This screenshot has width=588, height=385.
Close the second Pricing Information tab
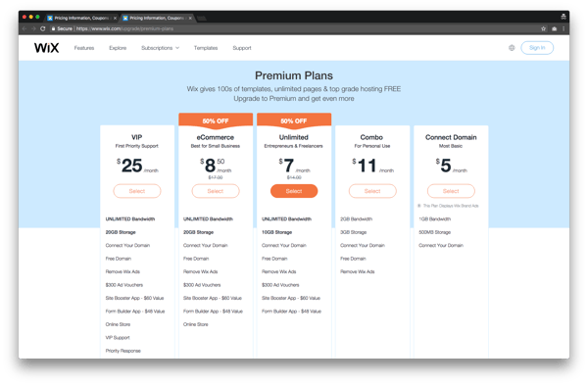coord(190,18)
